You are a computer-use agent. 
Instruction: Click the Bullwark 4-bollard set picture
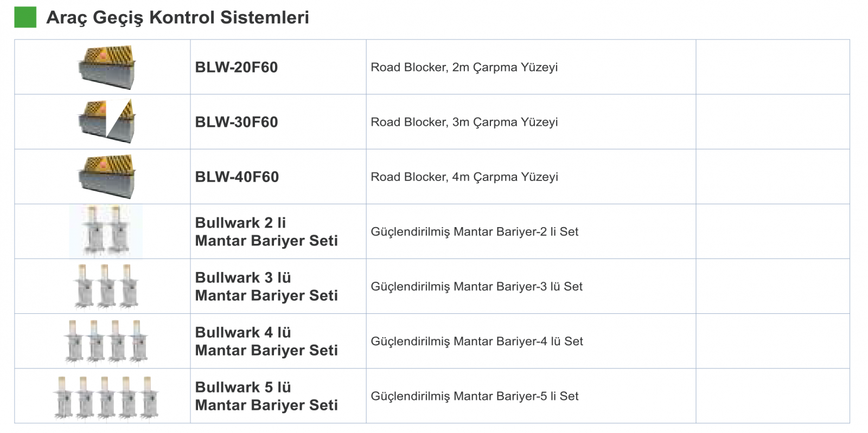[105, 341]
